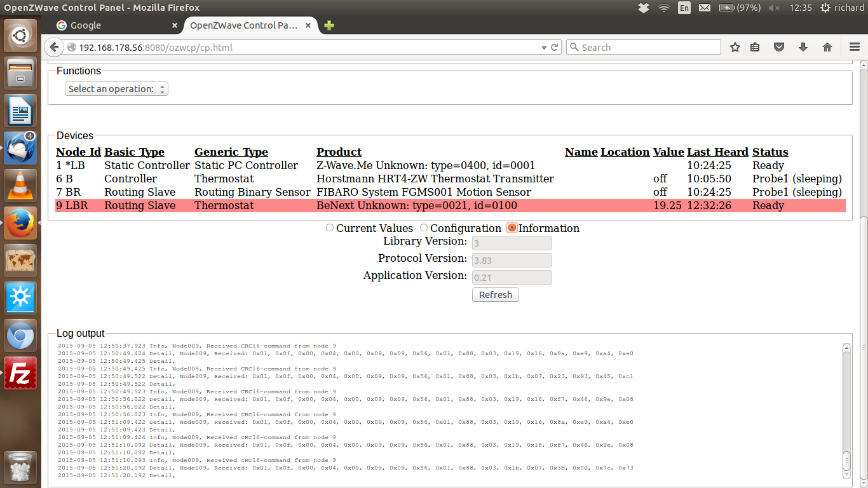Viewport: 868px width, 488px height.
Task: Launch LibreOffice Writer from the dock
Action: click(20, 111)
